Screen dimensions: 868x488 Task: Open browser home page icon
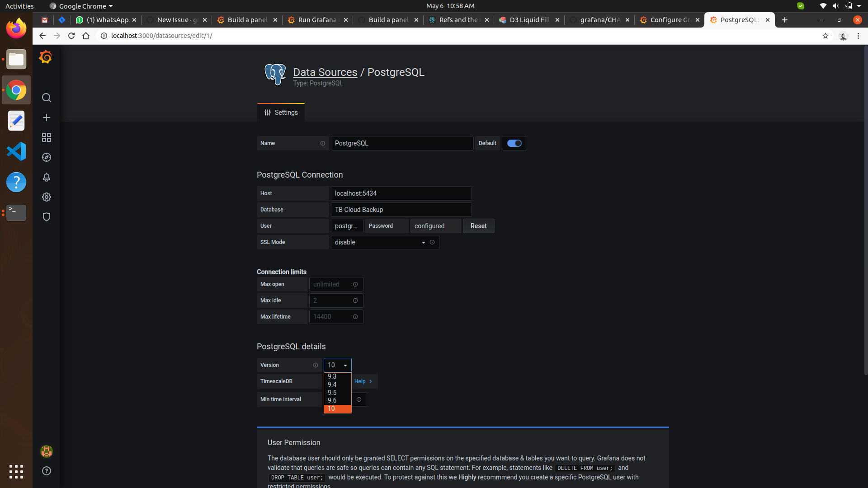[x=86, y=36]
